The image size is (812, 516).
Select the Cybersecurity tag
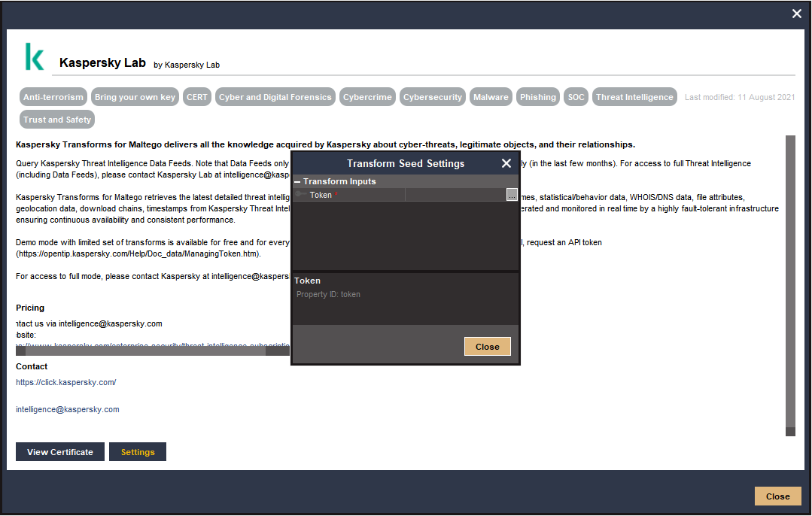point(433,97)
